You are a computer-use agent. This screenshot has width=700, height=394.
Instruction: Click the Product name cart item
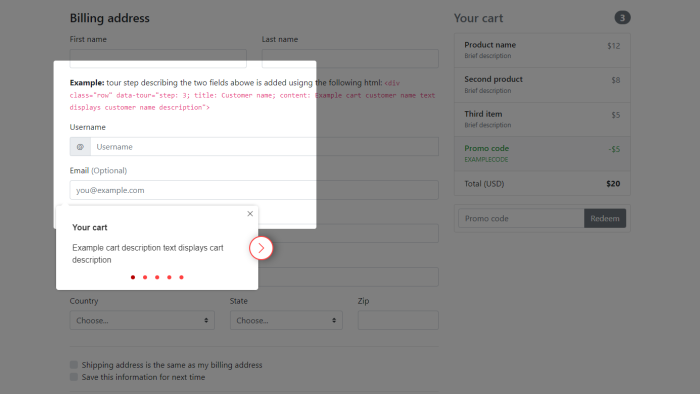pyautogui.click(x=542, y=50)
